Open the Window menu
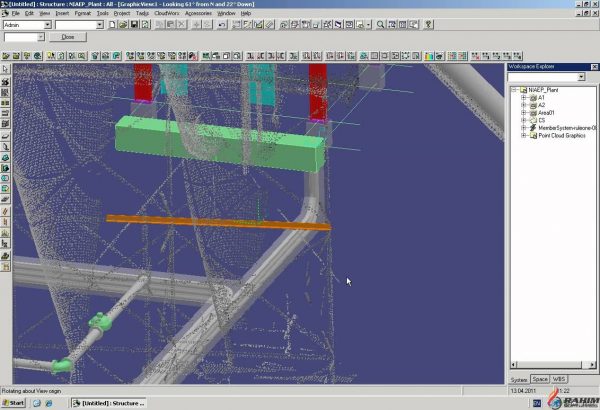This screenshot has width=600, height=410. point(226,13)
